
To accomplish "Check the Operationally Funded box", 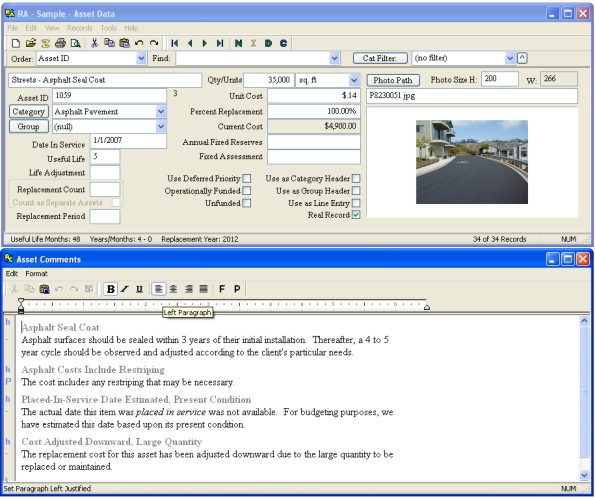I will (247, 190).
